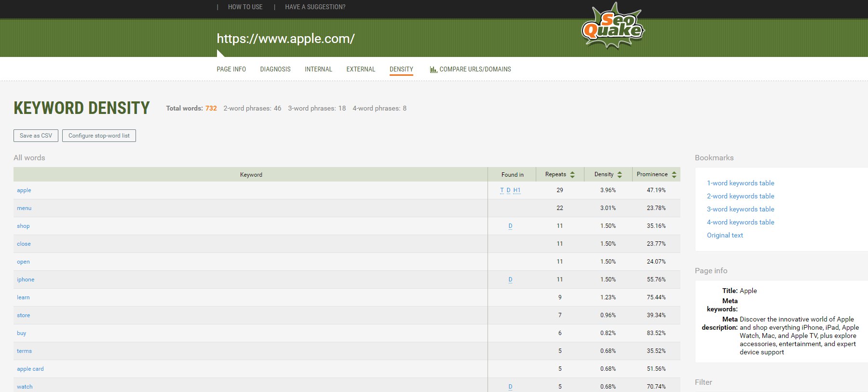868x392 pixels.
Task: Sort table by Prominence arrows
Action: pos(674,175)
